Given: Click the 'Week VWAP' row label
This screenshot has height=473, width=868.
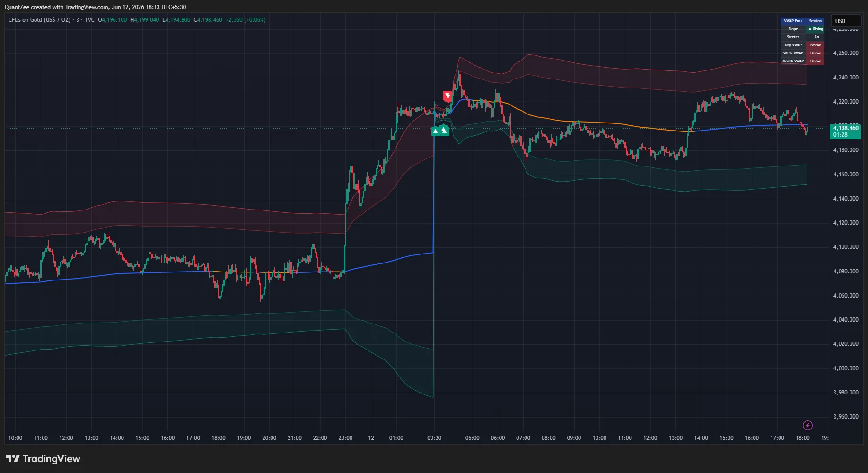Looking at the screenshot, I should coord(793,53).
